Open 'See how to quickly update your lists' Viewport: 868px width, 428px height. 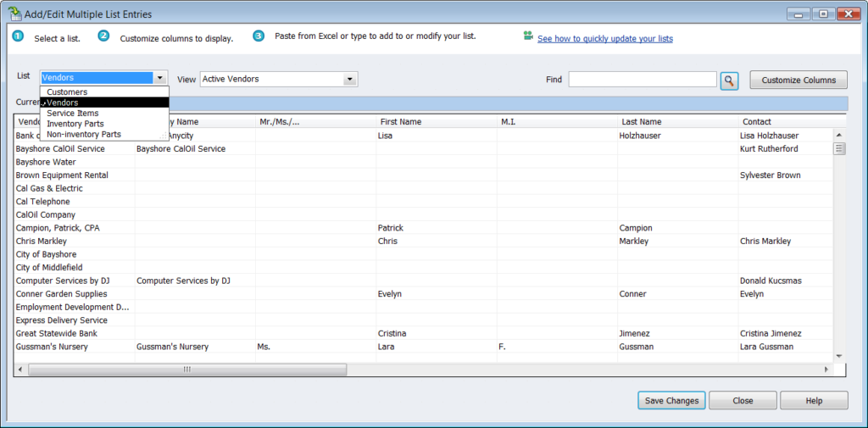[x=604, y=38]
